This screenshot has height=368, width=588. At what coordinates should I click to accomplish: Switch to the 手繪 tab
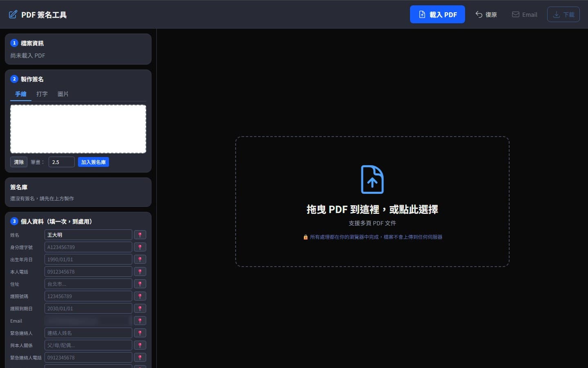click(21, 94)
